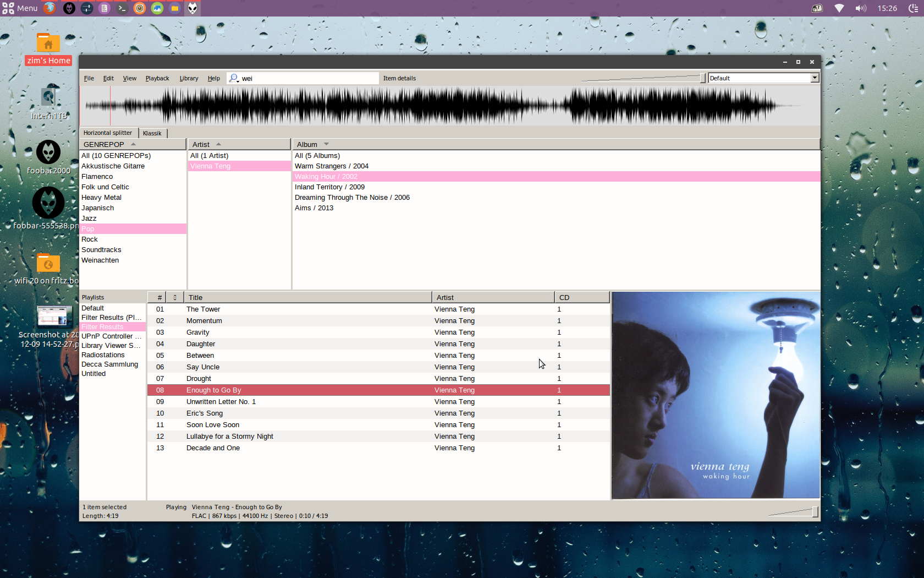This screenshot has width=924, height=578.
Task: Open the Library menu
Action: [189, 78]
